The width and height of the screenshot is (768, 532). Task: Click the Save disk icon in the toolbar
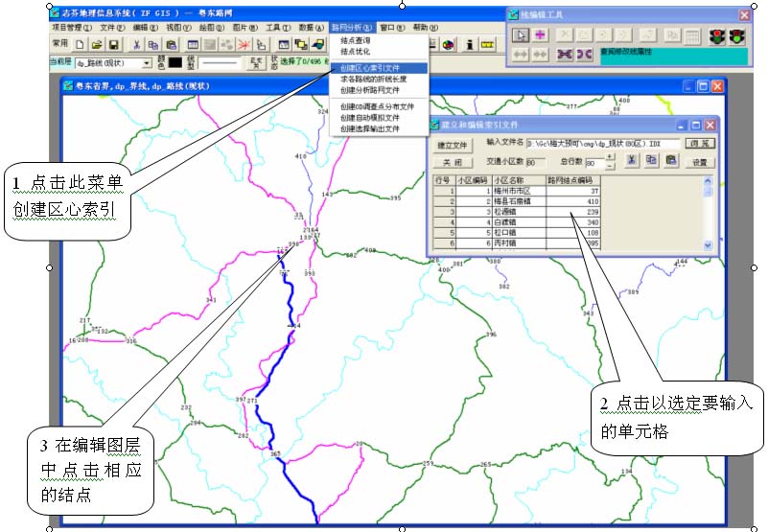tap(112, 44)
